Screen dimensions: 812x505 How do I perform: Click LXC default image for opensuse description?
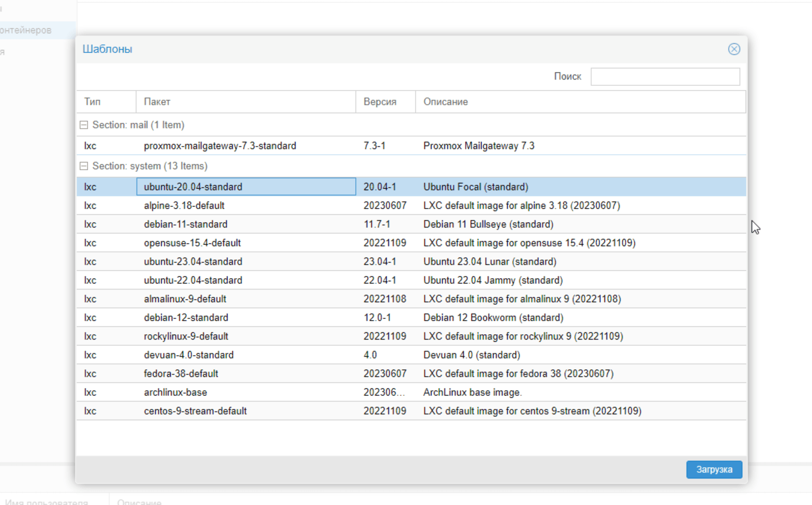(x=530, y=243)
